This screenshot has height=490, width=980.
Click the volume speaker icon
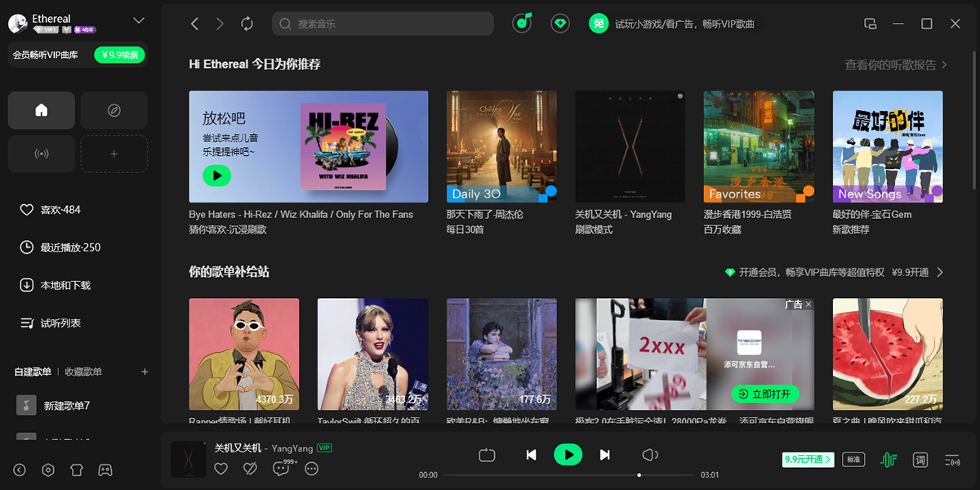click(650, 455)
